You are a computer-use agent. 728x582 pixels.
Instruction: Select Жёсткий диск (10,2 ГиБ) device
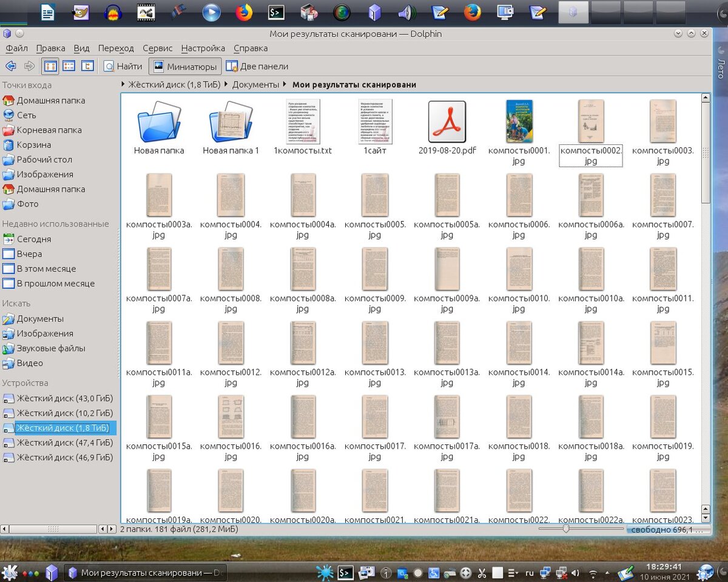[x=59, y=413]
